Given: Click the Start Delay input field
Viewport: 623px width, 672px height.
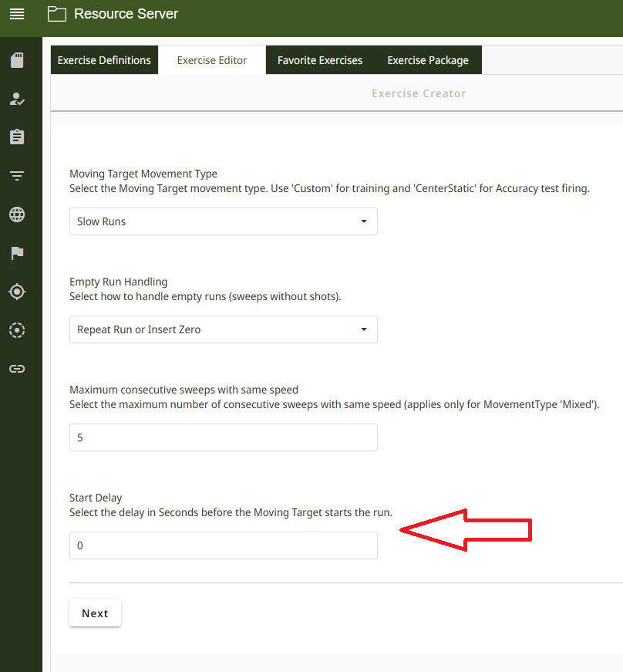Looking at the screenshot, I should [x=223, y=545].
